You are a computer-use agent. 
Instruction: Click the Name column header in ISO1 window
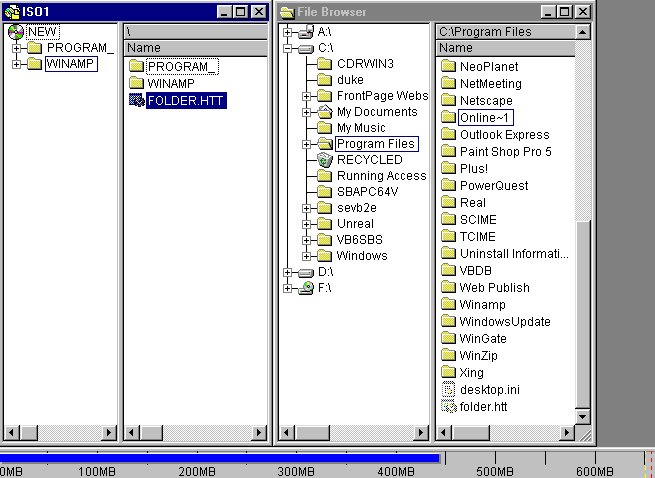(195, 48)
